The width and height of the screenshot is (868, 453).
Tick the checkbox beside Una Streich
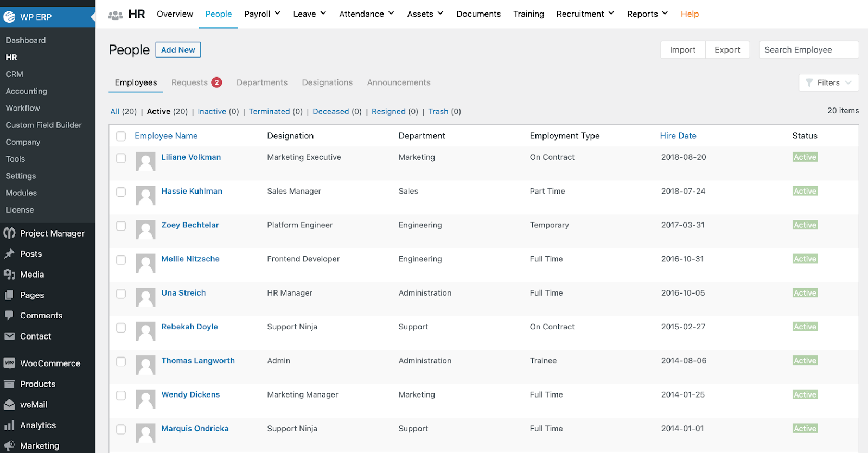(x=121, y=294)
